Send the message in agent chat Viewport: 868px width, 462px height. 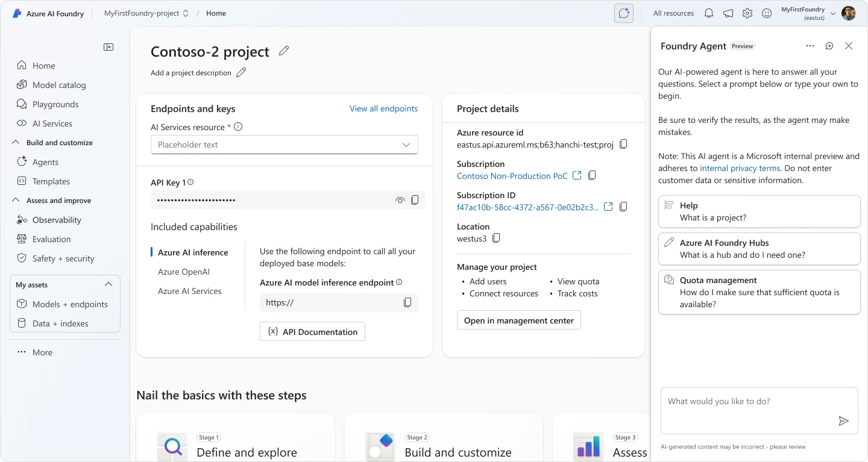(844, 421)
